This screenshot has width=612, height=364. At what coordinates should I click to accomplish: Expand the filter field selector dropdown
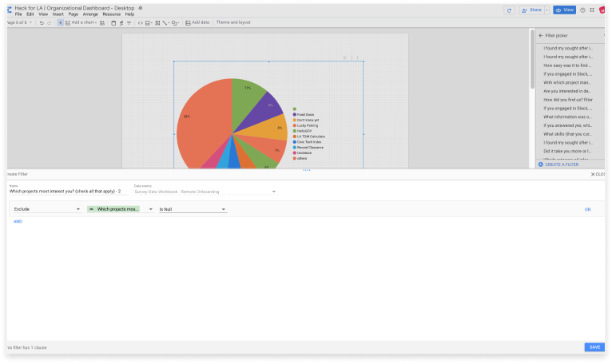(151, 209)
